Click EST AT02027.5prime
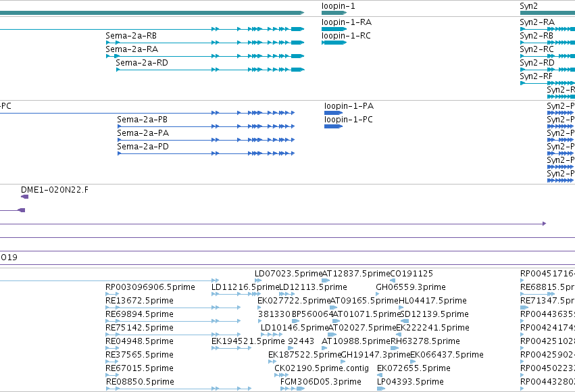The height and width of the screenshot is (392, 575). click(x=362, y=328)
